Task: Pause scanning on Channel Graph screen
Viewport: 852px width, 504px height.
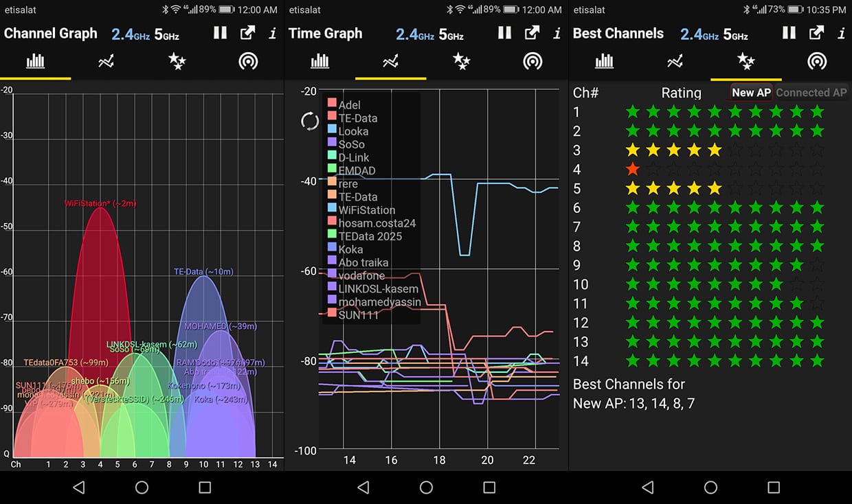Action: pyautogui.click(x=220, y=33)
